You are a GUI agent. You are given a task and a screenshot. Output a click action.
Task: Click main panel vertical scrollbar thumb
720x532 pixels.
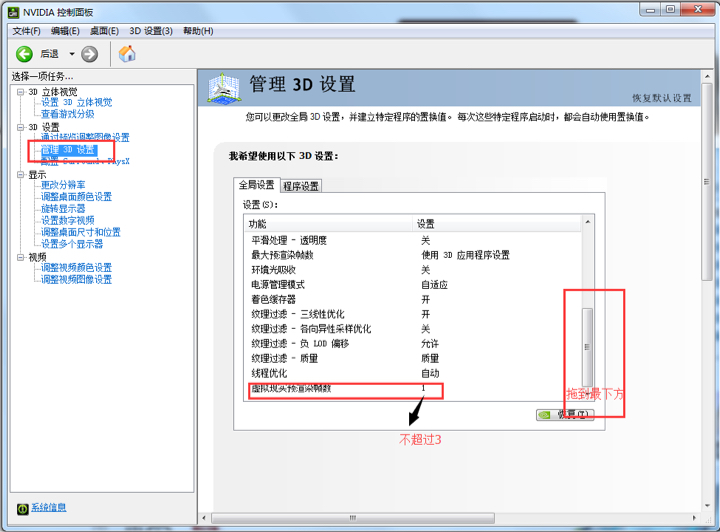707,182
